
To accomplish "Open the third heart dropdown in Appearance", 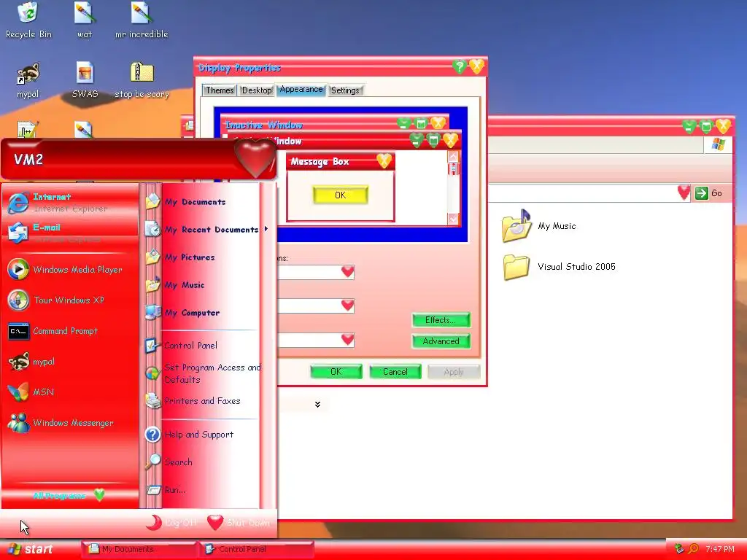I will click(x=348, y=340).
